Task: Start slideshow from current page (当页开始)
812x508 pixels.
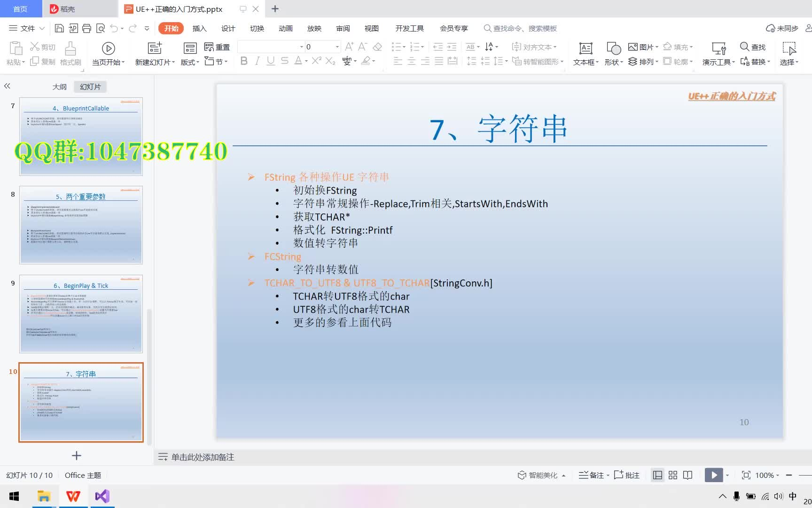Action: point(108,54)
